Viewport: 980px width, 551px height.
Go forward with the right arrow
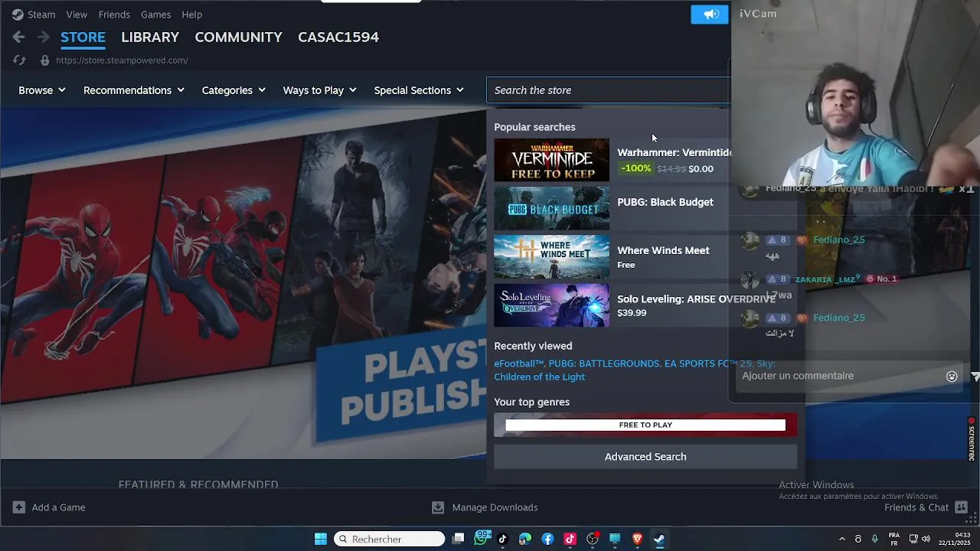[x=44, y=37]
